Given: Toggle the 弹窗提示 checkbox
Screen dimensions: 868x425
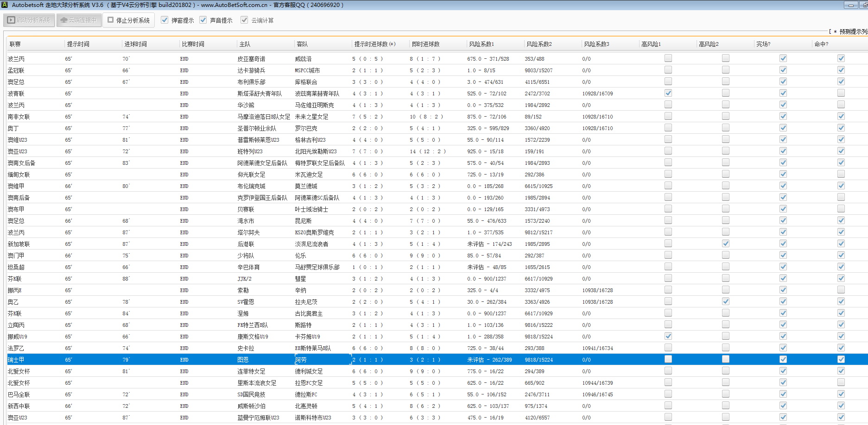Looking at the screenshot, I should click(165, 20).
